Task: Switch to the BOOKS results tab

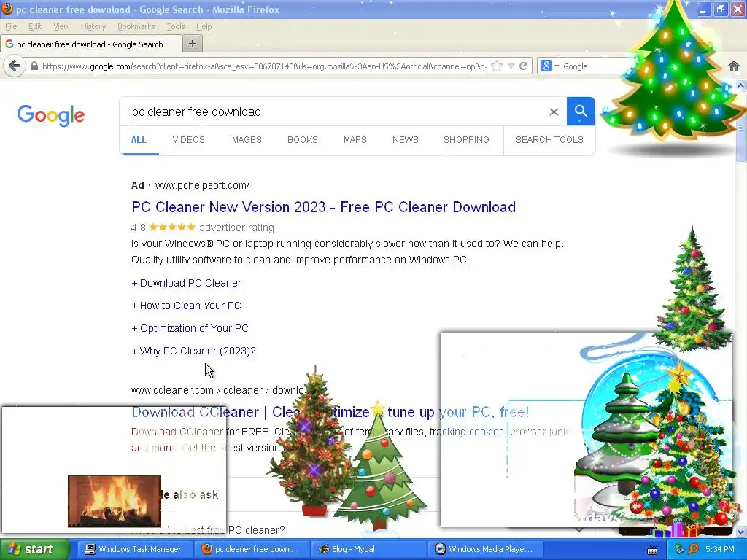Action: tap(303, 140)
